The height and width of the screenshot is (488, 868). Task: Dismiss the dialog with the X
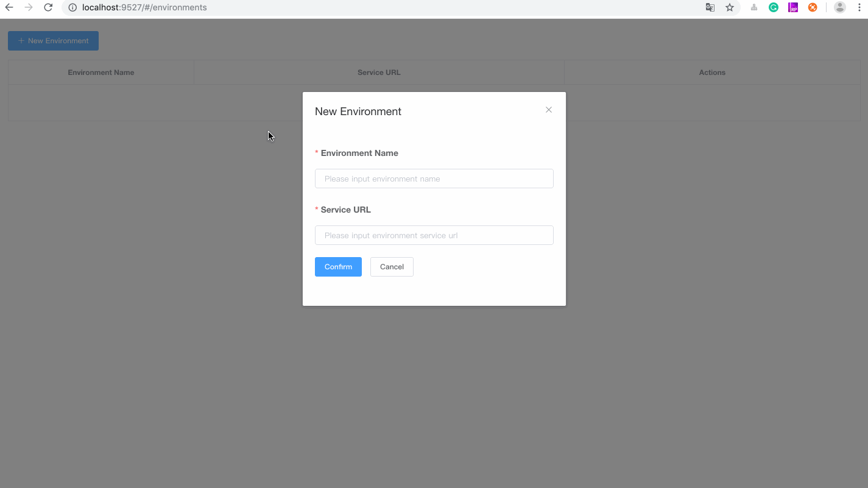coord(548,110)
